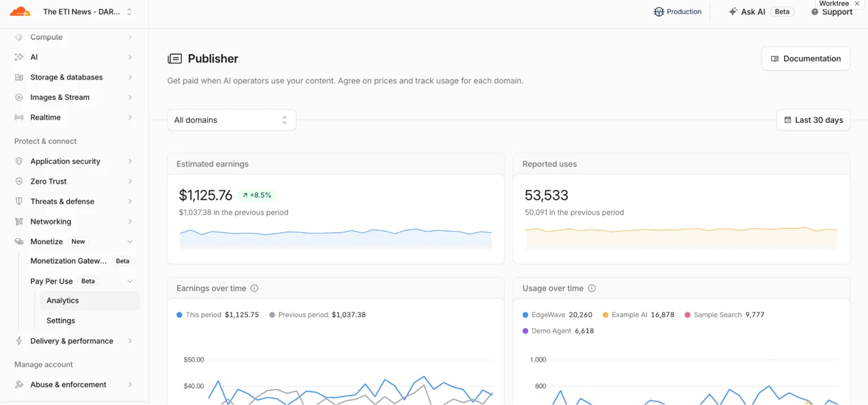Click info icon beside Usage over time
This screenshot has height=405, width=868.
coord(592,289)
